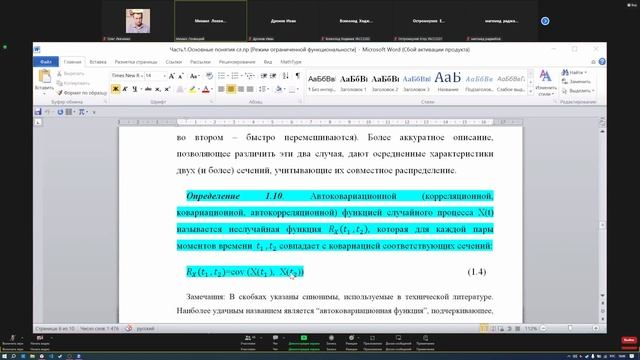640x360 pixels.
Task: Click the Replace (Заменить) button
Action: [576, 82]
